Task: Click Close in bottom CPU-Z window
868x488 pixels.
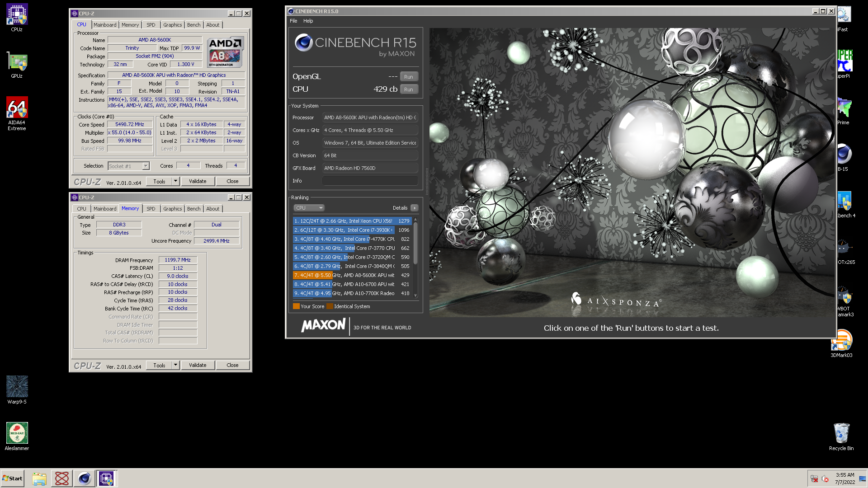Action: 232,365
